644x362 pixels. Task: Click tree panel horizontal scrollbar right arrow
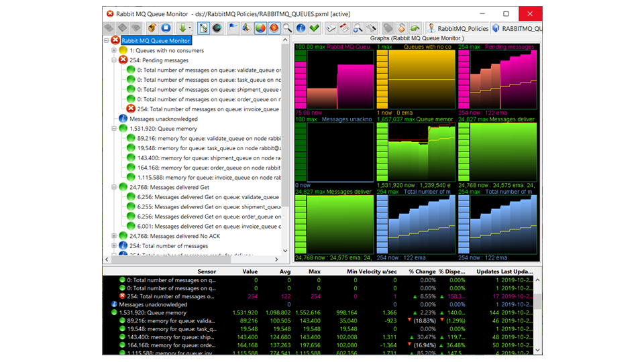pyautogui.click(x=276, y=259)
